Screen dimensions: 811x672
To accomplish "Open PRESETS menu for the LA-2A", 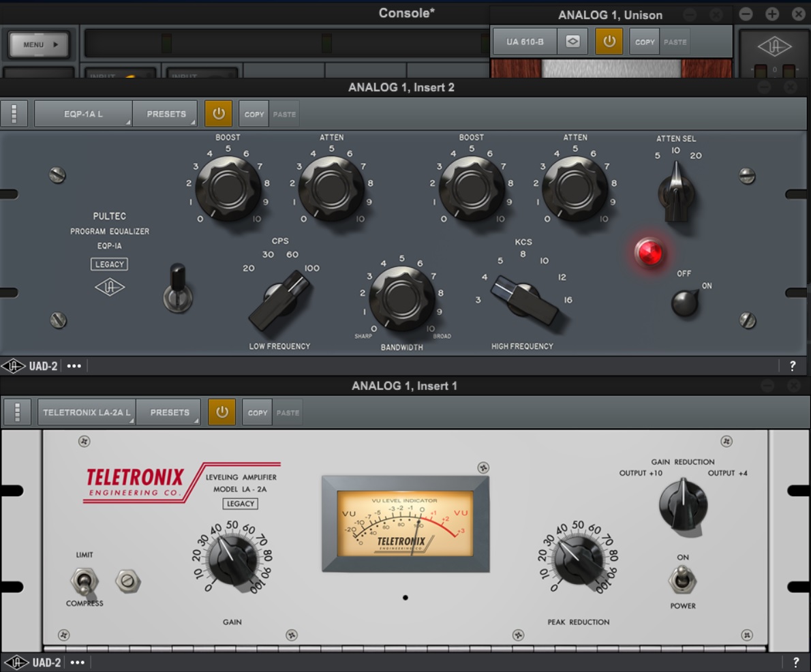I will 169,412.
